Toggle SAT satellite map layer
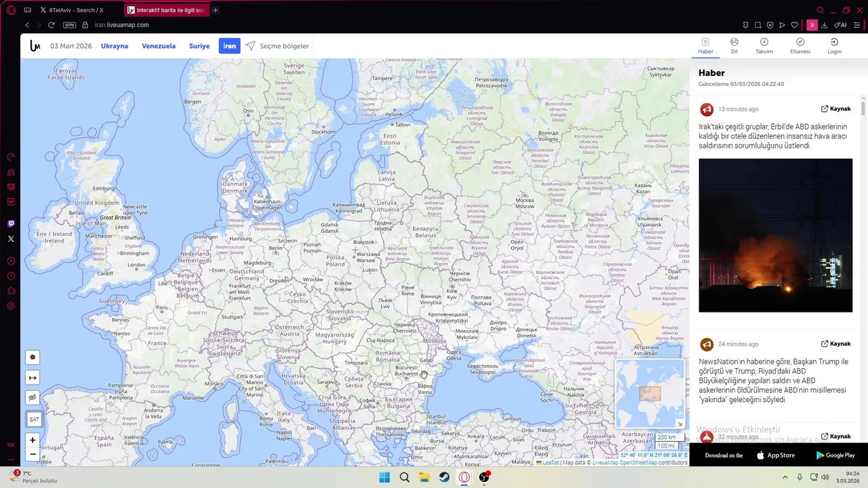This screenshot has height=488, width=868. click(34, 420)
